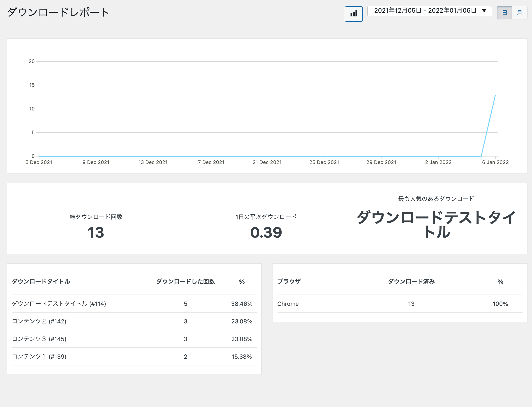Switch to daily 日 view

pyautogui.click(x=504, y=13)
